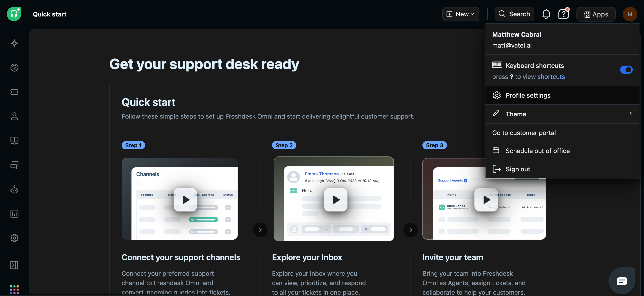
Task: Click the Freshdesk headset logo
Action: point(14,14)
